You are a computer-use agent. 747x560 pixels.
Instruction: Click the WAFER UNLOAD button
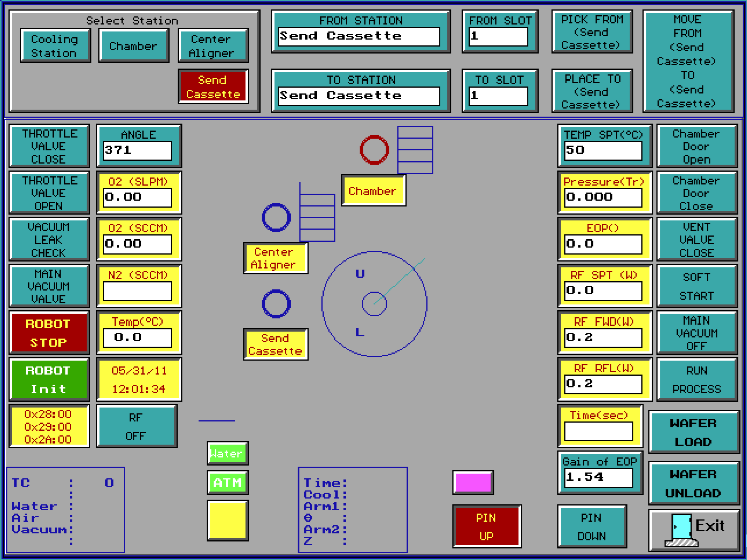tap(694, 484)
